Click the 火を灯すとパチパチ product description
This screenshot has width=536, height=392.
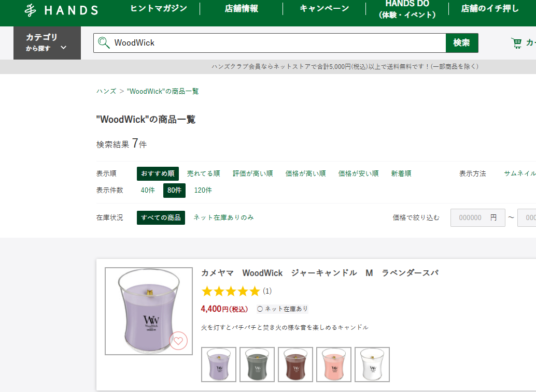[x=285, y=327]
